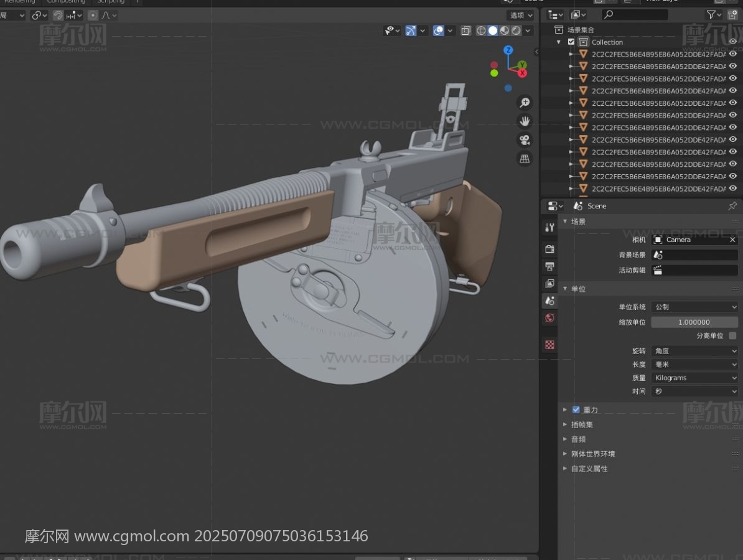This screenshot has width=743, height=560.
Task: Select the 场景集合 row in outliner
Action: tap(642, 30)
